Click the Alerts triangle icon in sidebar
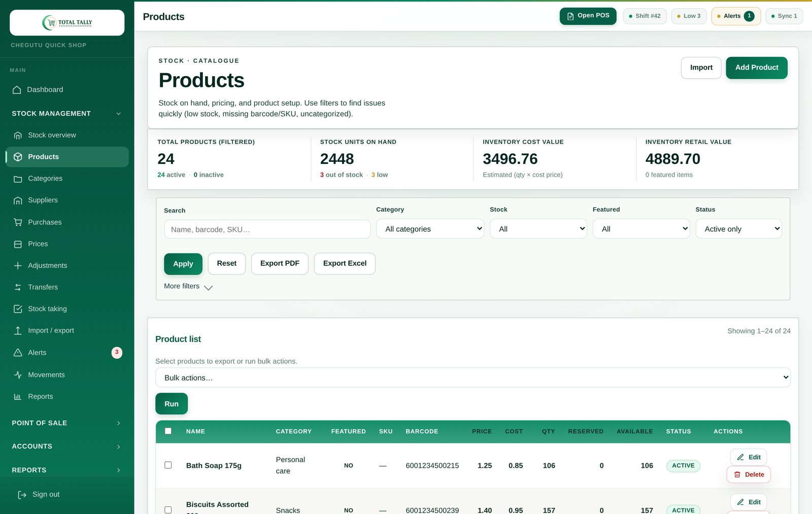 [x=18, y=353]
